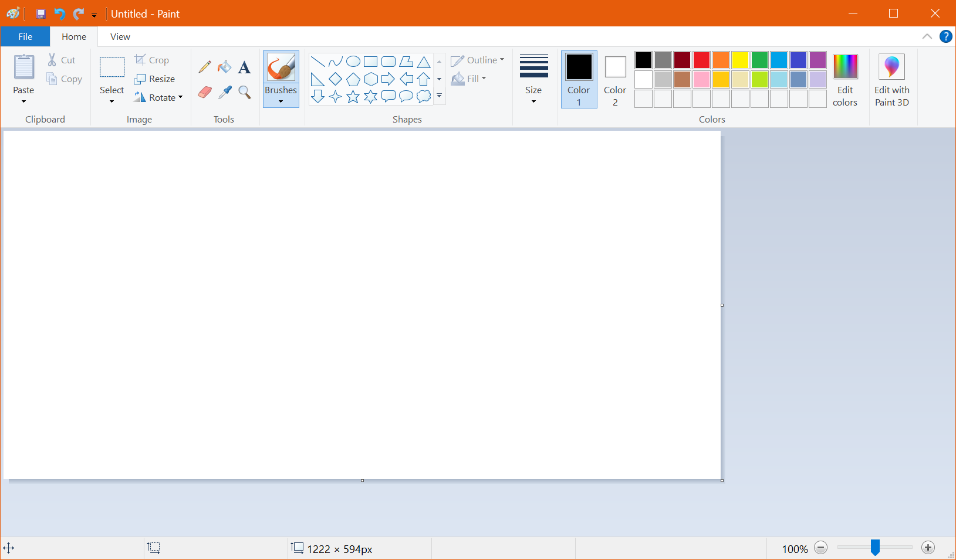Pick the purple color swatch
This screenshot has width=956, height=560.
coord(818,60)
